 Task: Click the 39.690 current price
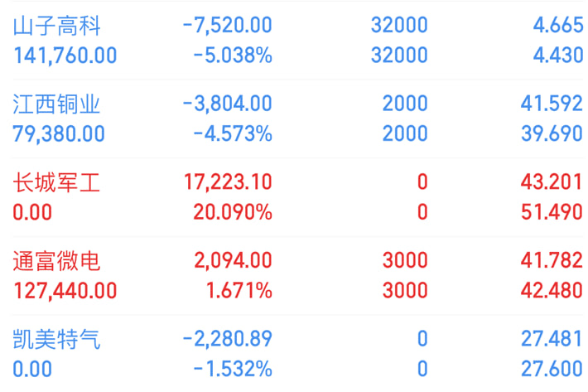552,133
